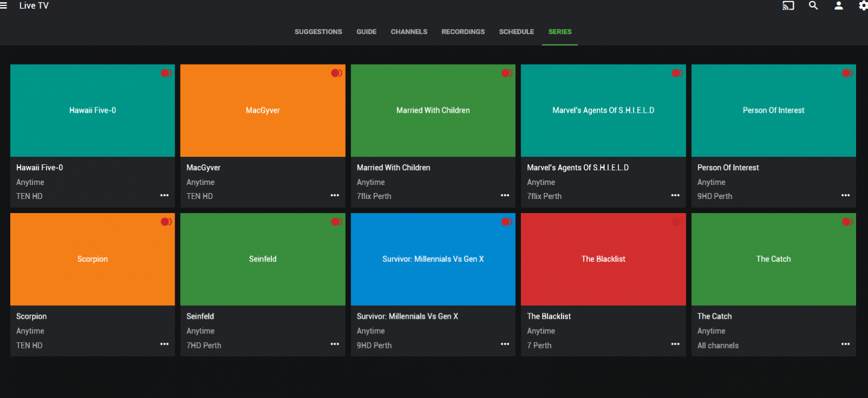Click the series recording indicator on The Blacklist
The image size is (868, 398).
(x=677, y=221)
